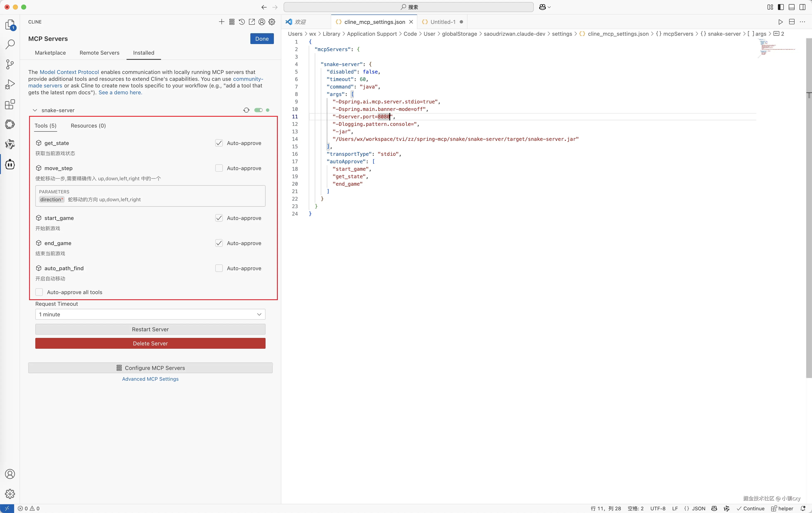Click the Cline history clock icon

tap(242, 22)
